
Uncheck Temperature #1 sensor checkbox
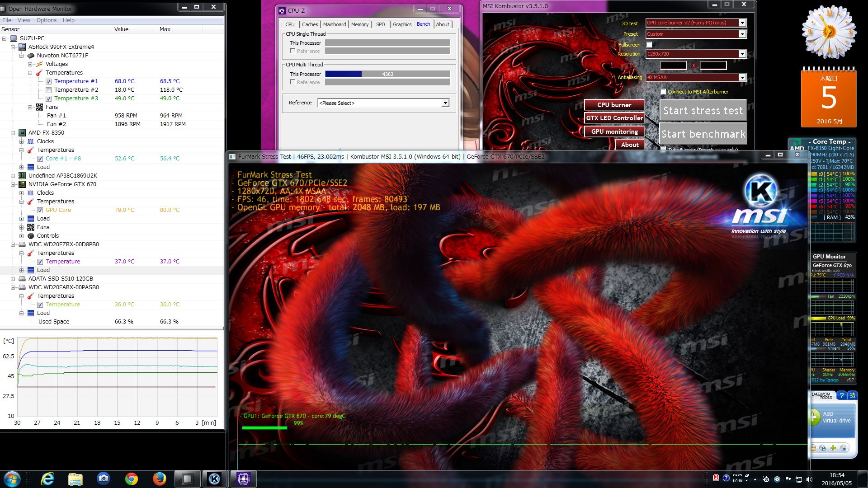[48, 81]
